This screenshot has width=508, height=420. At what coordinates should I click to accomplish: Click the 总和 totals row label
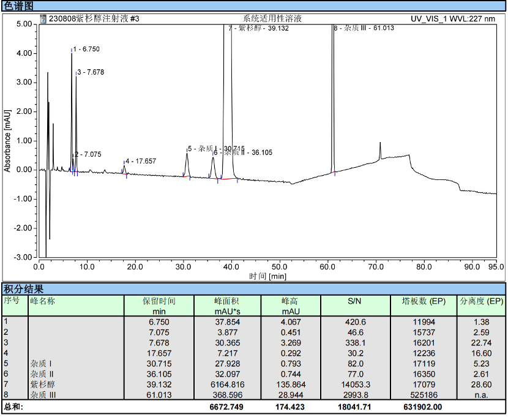coord(13,407)
